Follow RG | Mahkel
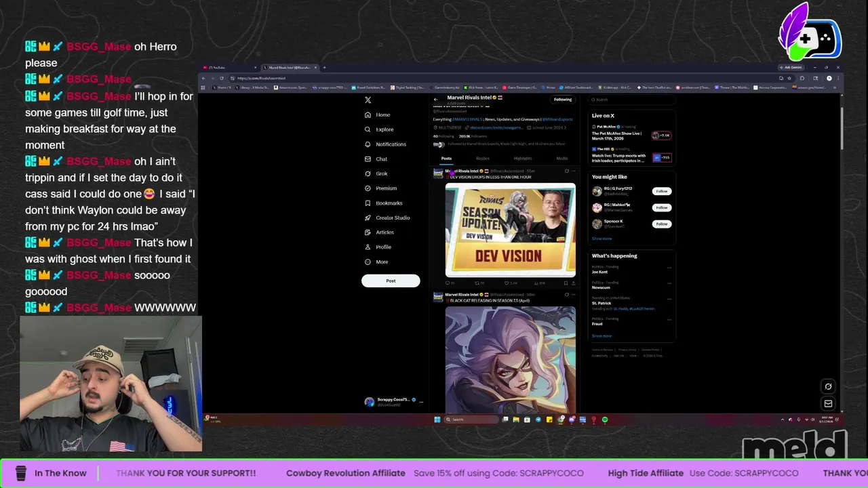The height and width of the screenshot is (488, 868). click(x=661, y=207)
